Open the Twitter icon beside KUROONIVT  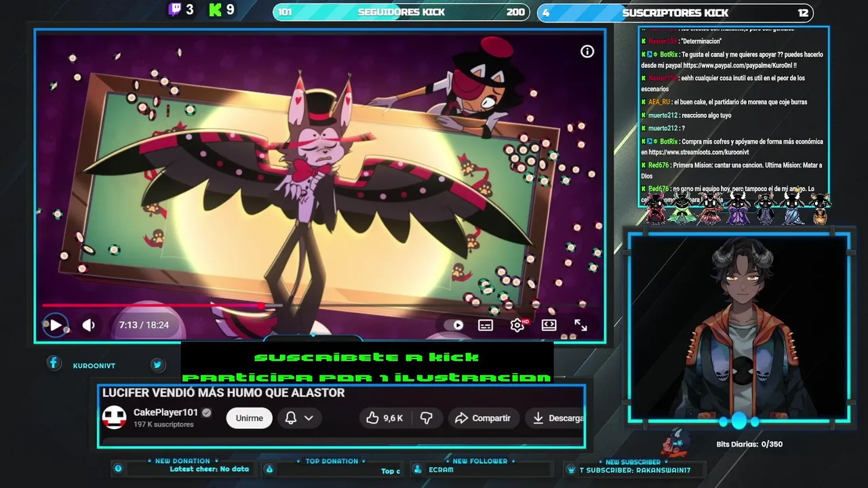coord(157,365)
